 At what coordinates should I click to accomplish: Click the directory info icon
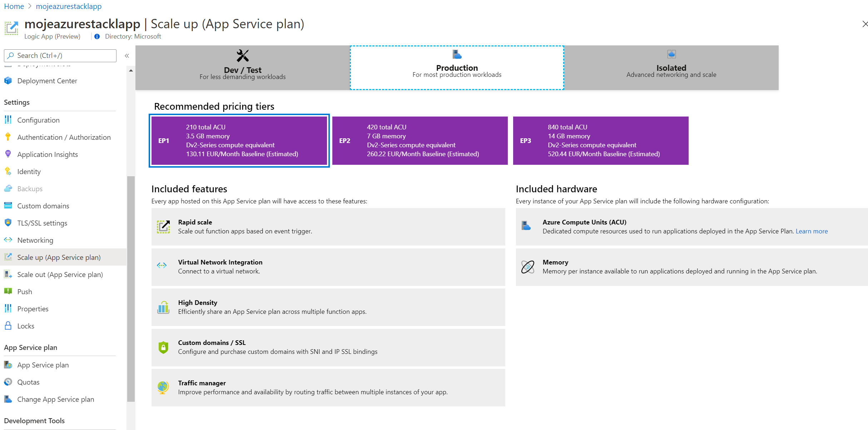click(97, 36)
